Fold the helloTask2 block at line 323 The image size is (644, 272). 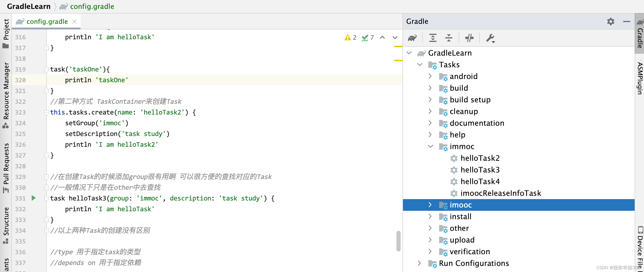point(46,112)
